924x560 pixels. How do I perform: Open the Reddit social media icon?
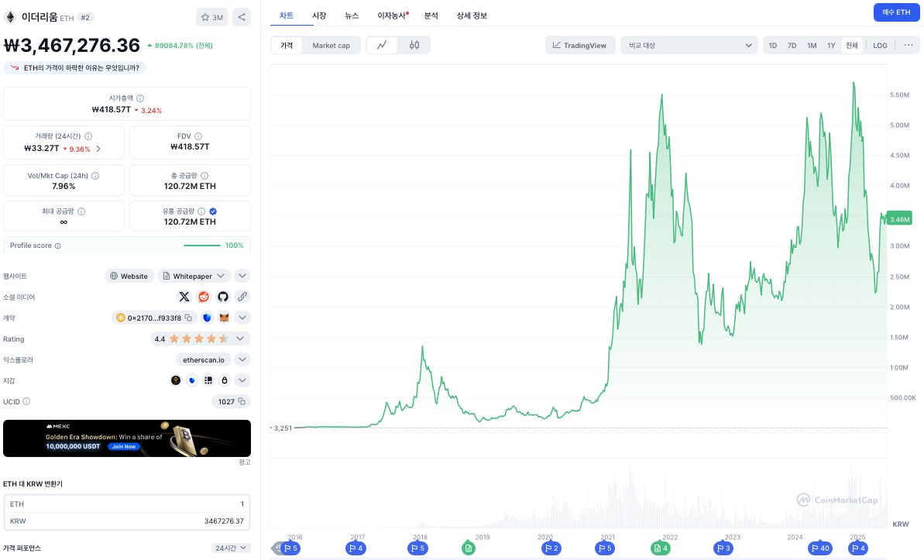204,297
